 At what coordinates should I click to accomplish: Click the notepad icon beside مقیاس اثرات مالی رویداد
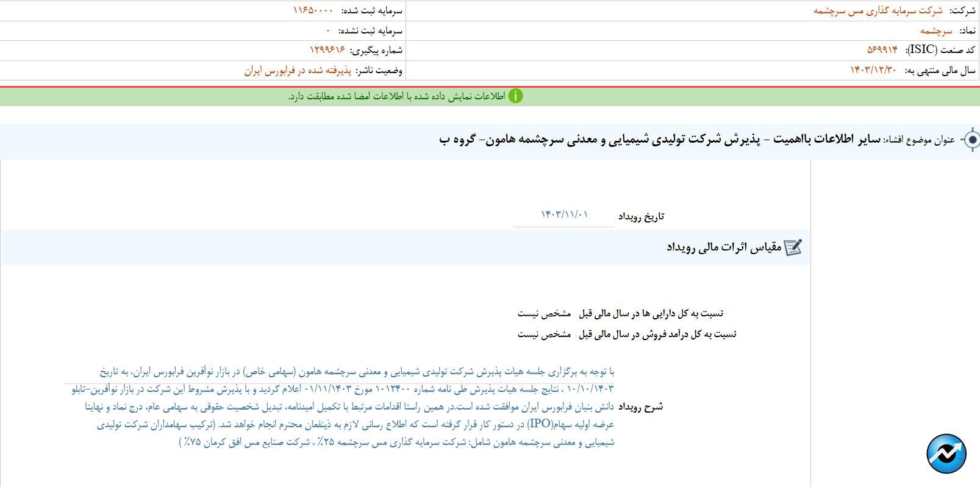pyautogui.click(x=793, y=247)
